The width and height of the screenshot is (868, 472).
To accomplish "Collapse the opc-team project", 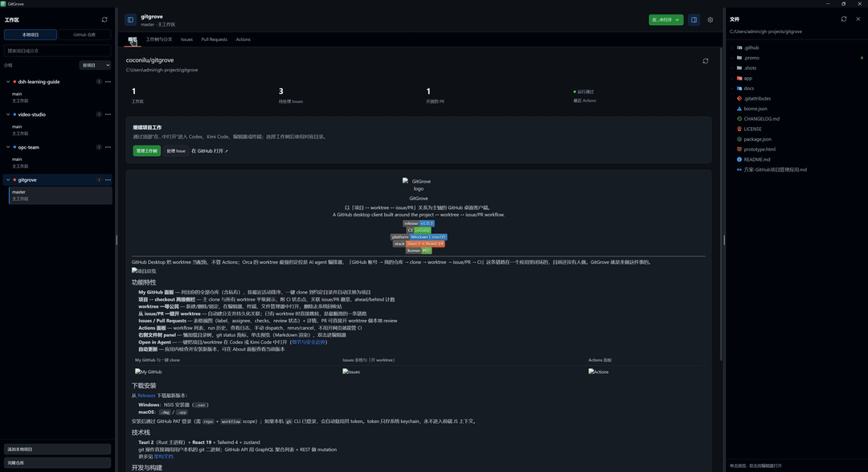I will tap(8, 147).
